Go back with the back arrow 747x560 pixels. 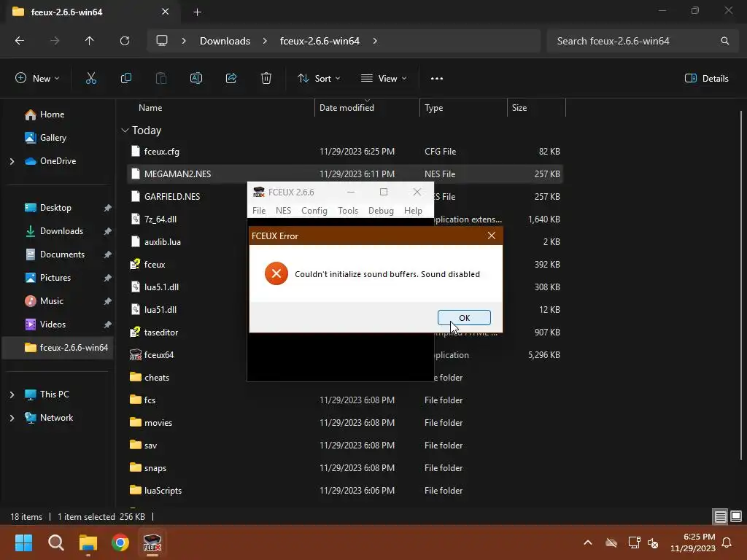(20, 41)
